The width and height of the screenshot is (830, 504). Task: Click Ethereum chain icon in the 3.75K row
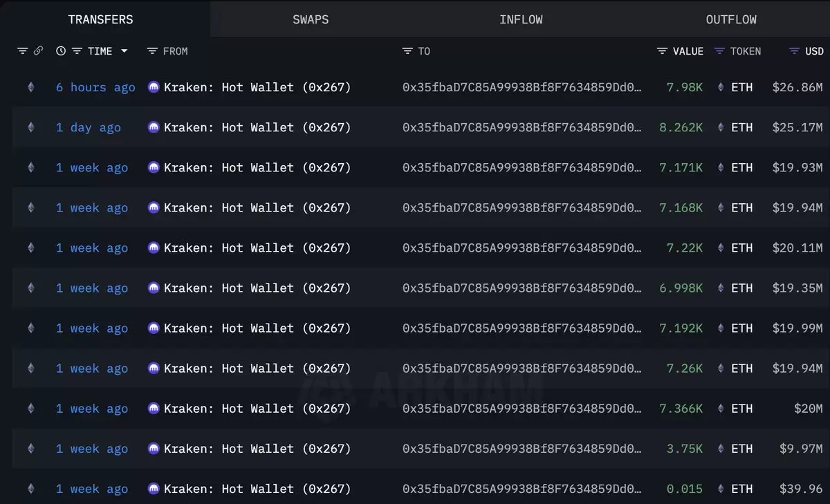(30, 449)
